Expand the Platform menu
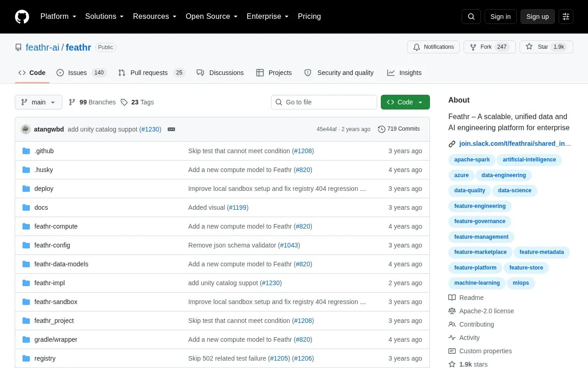The width and height of the screenshot is (588, 368). point(58,17)
